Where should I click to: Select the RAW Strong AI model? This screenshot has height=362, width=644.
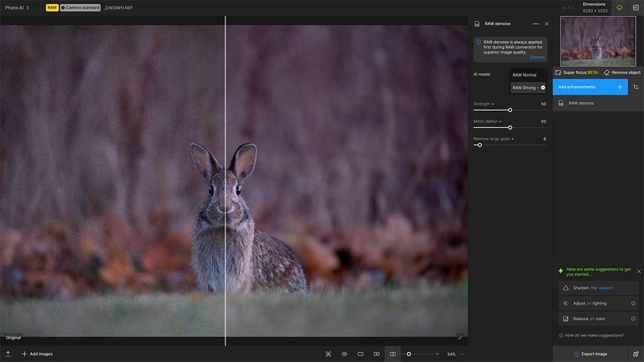(x=528, y=88)
